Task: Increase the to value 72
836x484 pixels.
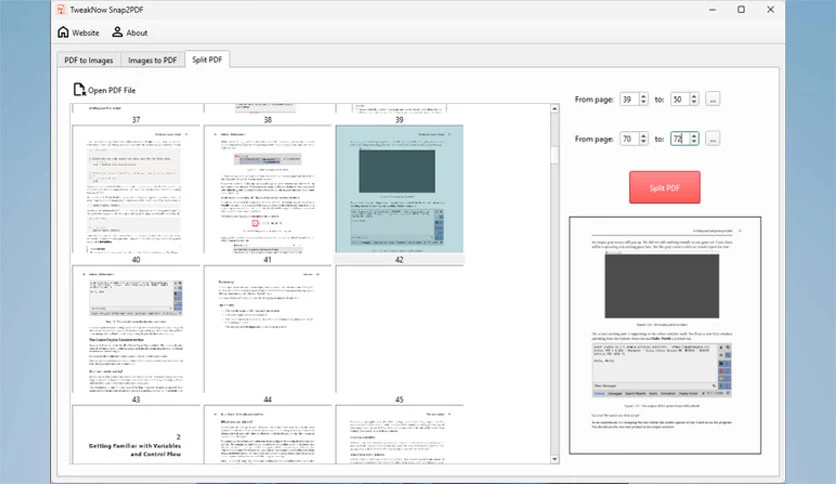Action: 694,135
